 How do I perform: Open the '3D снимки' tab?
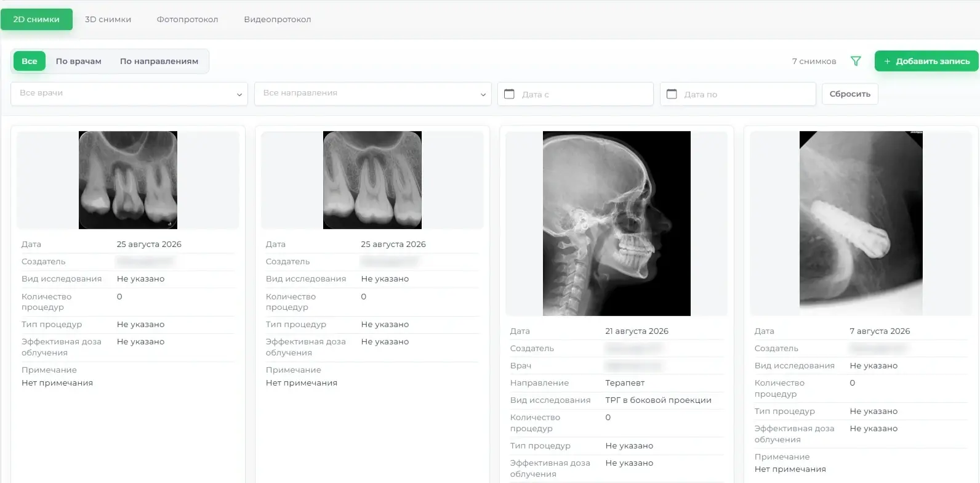tap(108, 19)
